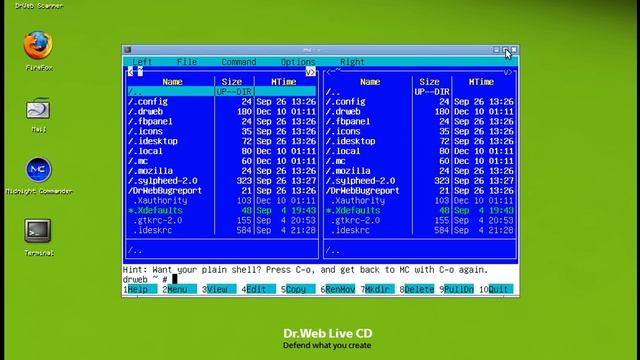The image size is (640, 360).
Task: Click the left panel v> history dropdown
Action: coord(311,72)
